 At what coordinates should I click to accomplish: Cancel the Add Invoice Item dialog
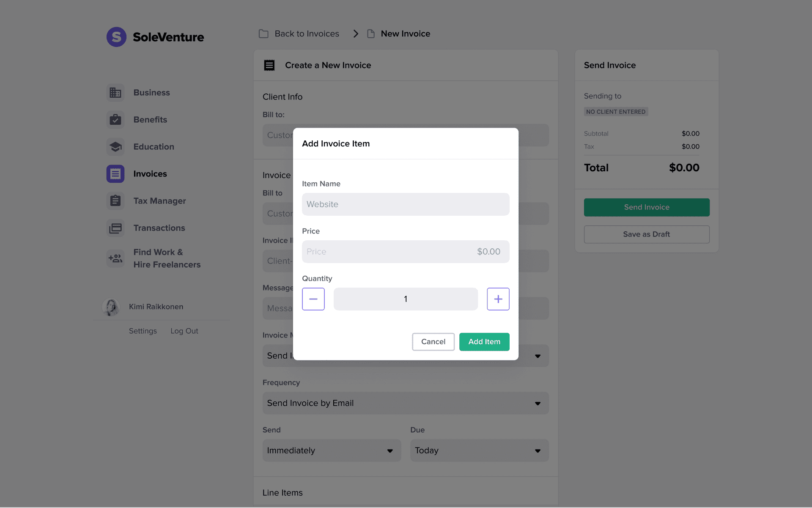[x=433, y=342]
